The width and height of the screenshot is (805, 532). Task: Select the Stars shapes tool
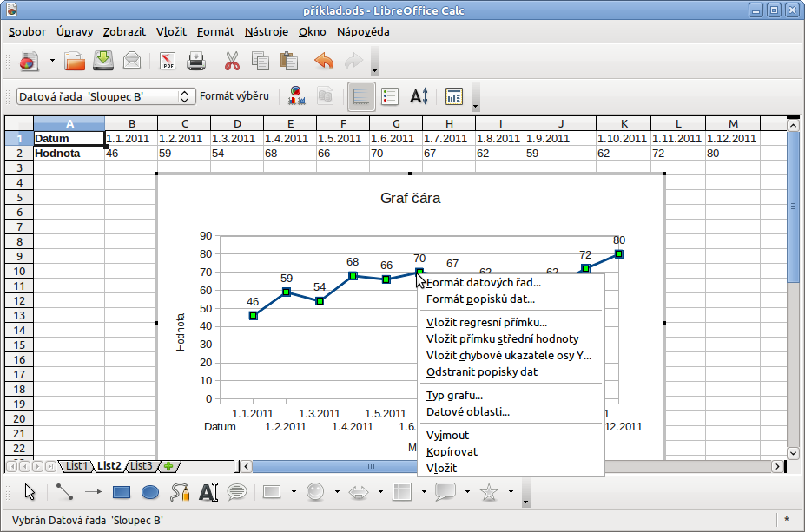coord(489,492)
